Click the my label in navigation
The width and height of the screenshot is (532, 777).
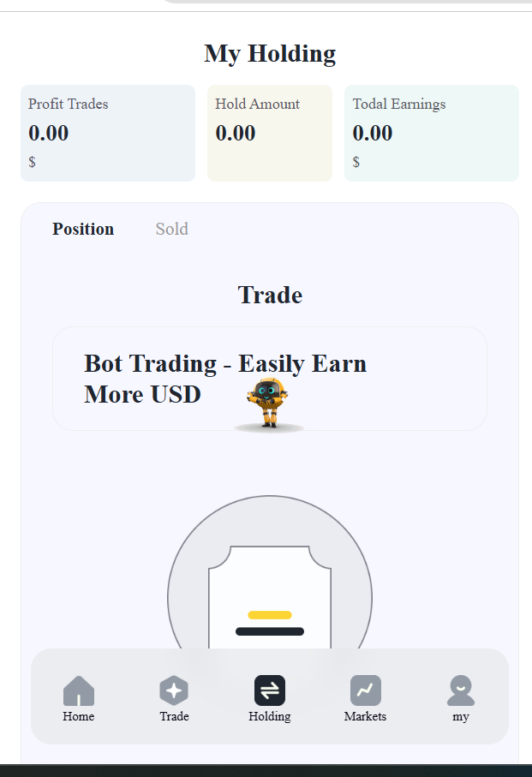461,716
